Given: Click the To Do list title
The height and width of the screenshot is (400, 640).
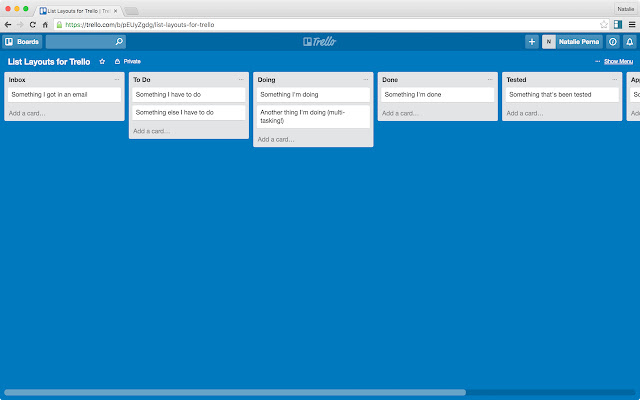Looking at the screenshot, I should point(142,80).
